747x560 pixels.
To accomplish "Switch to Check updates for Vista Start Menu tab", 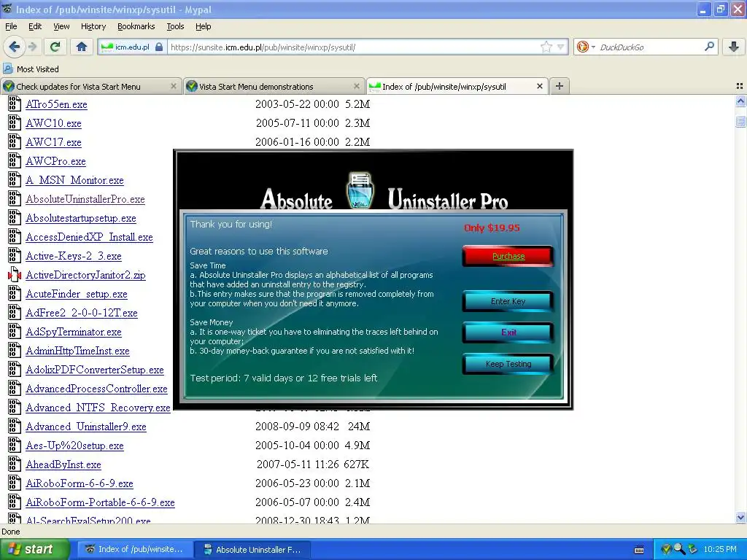I will 91,86.
